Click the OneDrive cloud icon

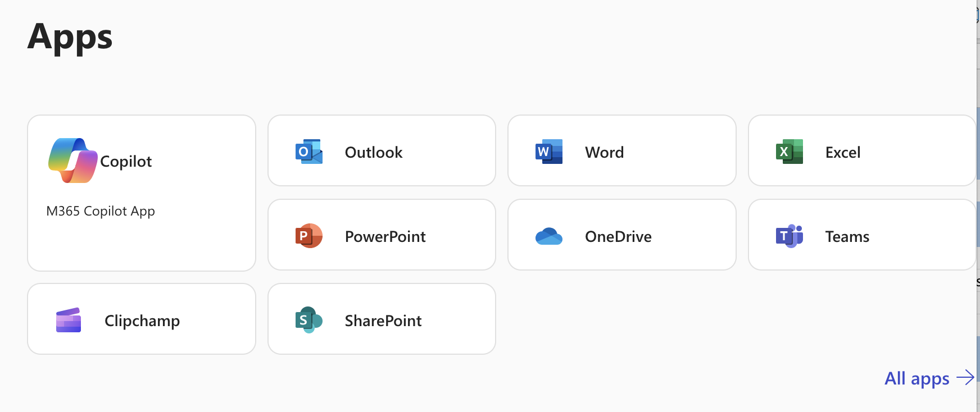[x=549, y=236]
